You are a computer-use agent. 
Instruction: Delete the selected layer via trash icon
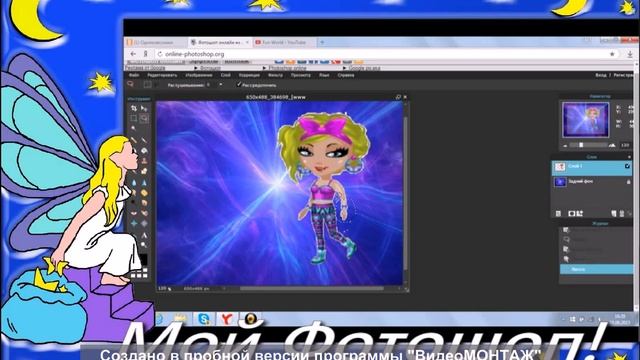pos(622,213)
